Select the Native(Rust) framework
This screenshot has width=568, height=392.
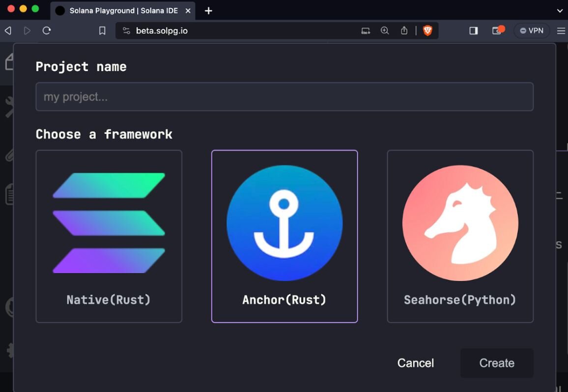pos(109,236)
